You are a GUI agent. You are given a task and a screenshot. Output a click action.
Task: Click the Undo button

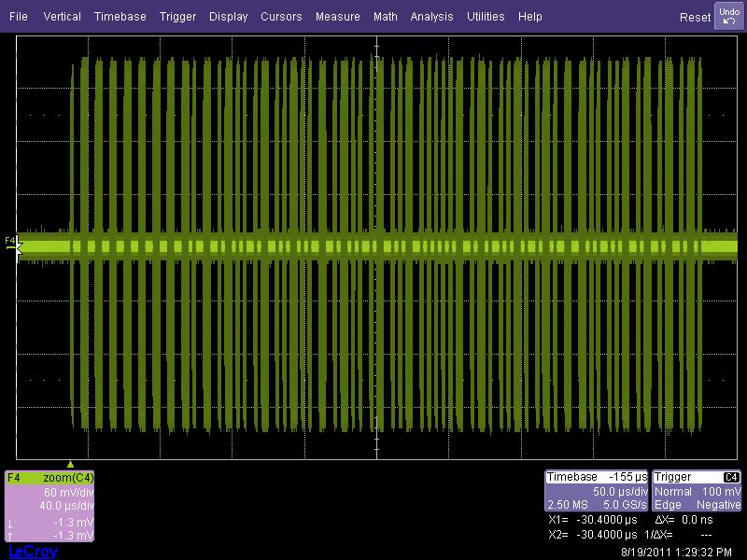pyautogui.click(x=729, y=16)
